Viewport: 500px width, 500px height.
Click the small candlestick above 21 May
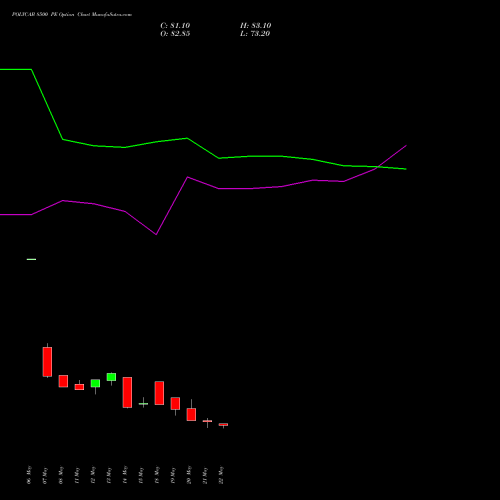(x=207, y=421)
